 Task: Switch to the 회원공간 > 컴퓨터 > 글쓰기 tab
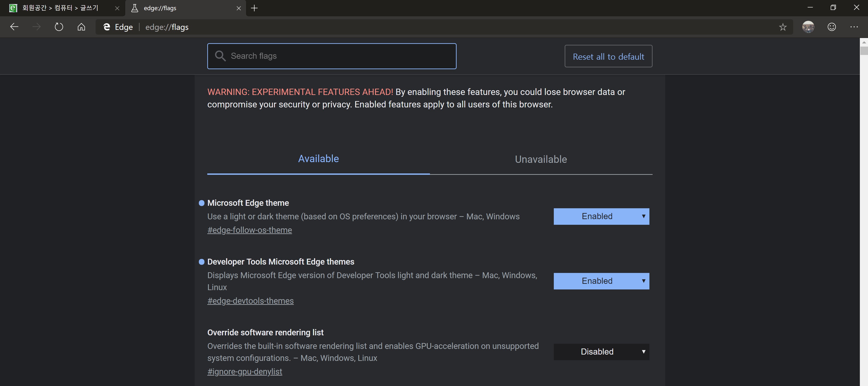coord(63,8)
